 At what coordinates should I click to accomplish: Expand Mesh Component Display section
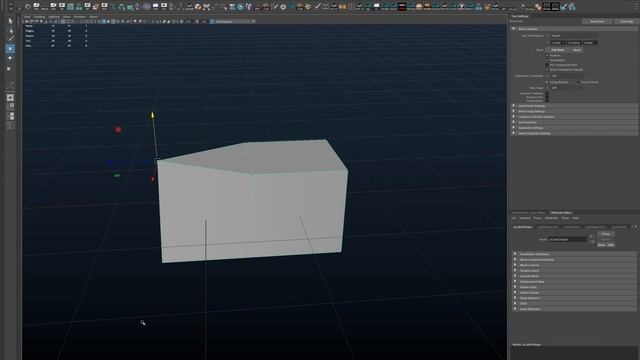click(575, 260)
